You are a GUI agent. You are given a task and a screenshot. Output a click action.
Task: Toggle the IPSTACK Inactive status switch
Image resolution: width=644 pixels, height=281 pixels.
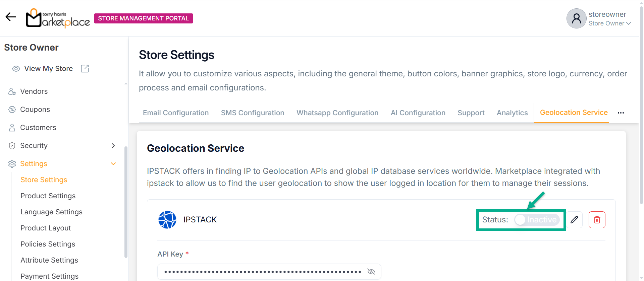click(x=537, y=220)
